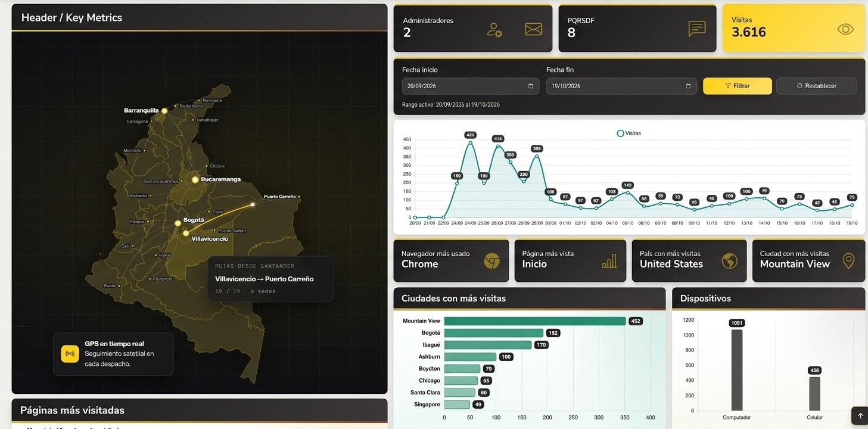Click the yellow GPS en tiempo real icon
868x429 pixels.
(x=70, y=354)
